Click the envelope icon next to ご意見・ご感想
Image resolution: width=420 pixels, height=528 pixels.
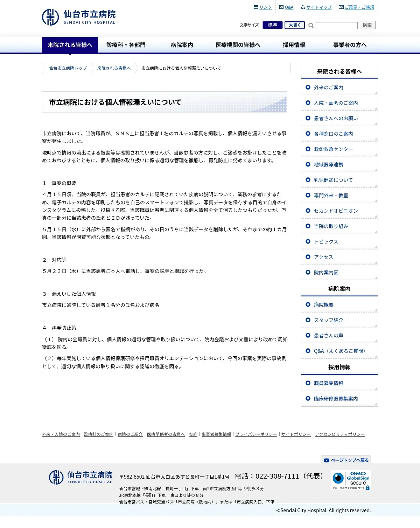(x=341, y=7)
